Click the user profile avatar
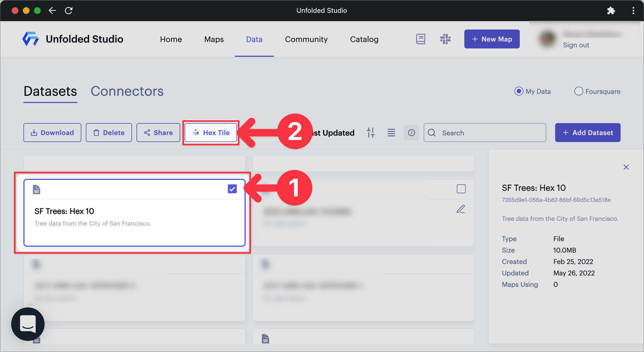Image resolution: width=644 pixels, height=352 pixels. 548,39
